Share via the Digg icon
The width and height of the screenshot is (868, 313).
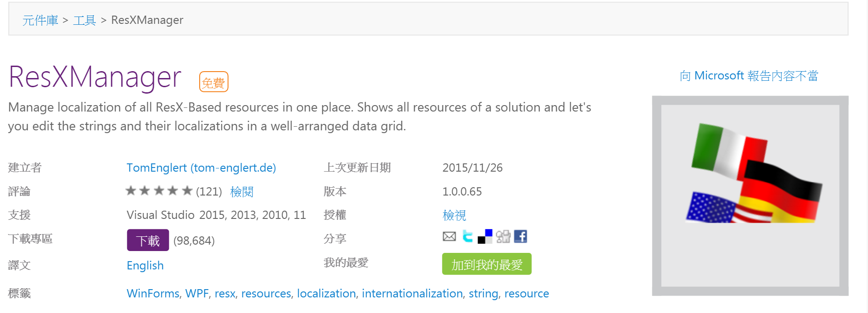[503, 236]
